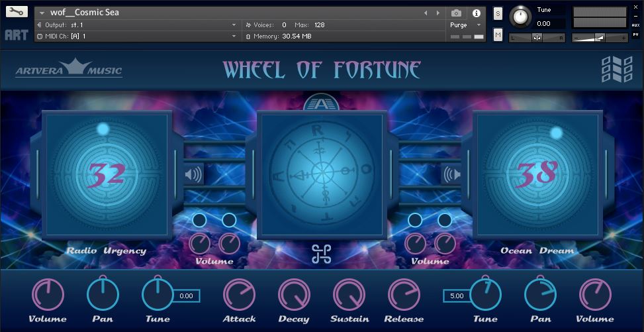Image resolution: width=644 pixels, height=332 pixels.
Task: Expand the Output st. 1 dropdown
Action: pyautogui.click(x=234, y=25)
